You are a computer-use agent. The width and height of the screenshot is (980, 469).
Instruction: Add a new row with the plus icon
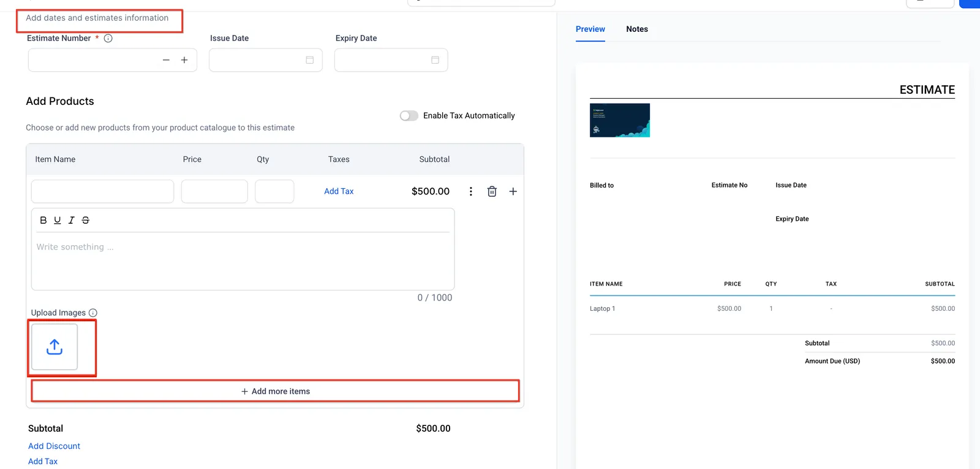[x=513, y=191]
